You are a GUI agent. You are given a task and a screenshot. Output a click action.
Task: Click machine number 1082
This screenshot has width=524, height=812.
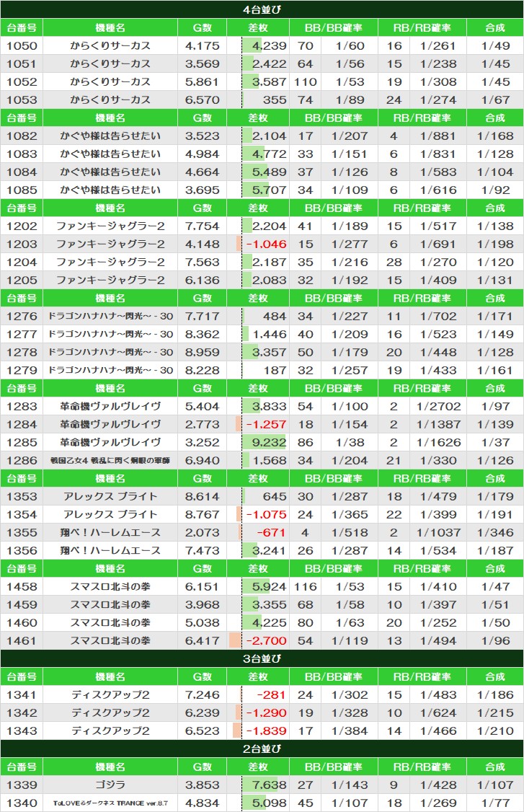click(22, 136)
